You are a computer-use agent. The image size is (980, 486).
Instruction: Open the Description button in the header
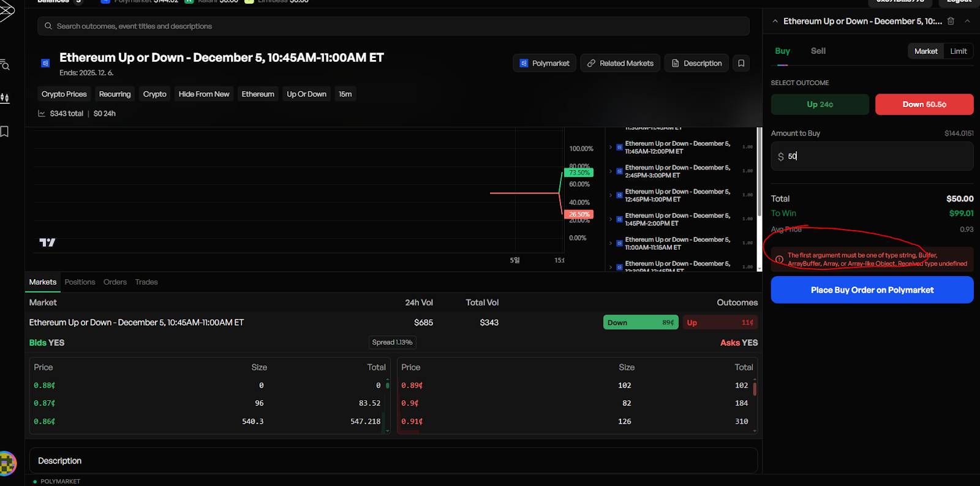point(696,63)
